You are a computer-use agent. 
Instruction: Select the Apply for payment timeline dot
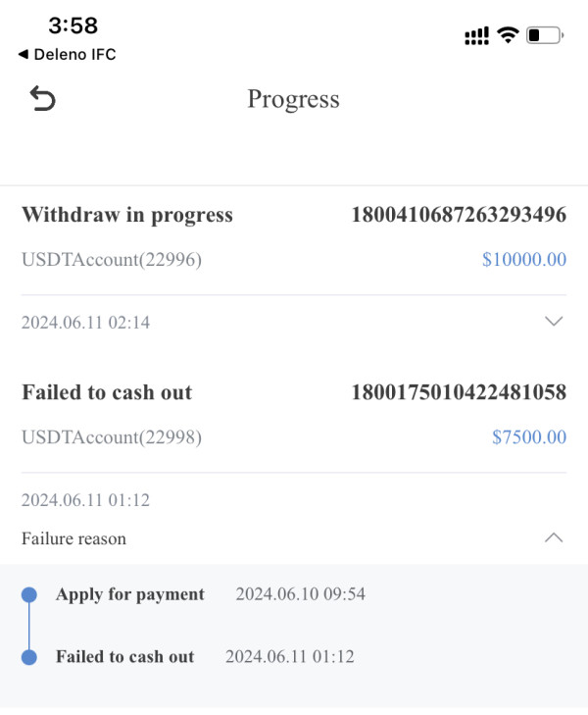click(29, 594)
